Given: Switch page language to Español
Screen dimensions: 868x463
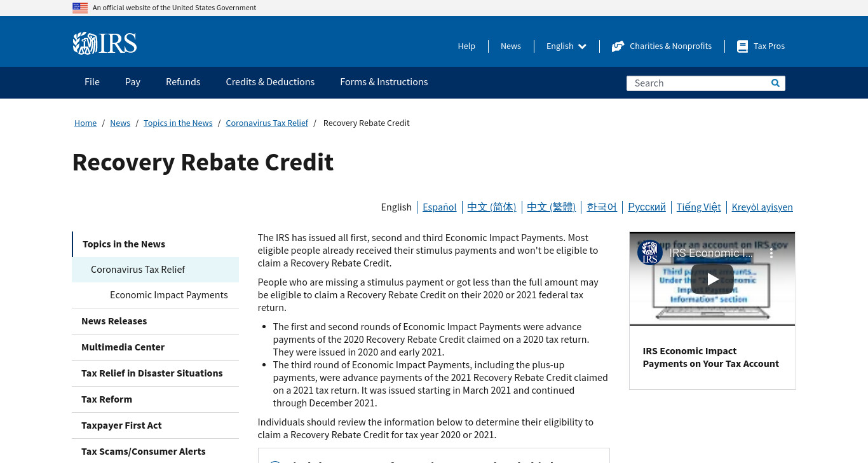Looking at the screenshot, I should pos(440,207).
